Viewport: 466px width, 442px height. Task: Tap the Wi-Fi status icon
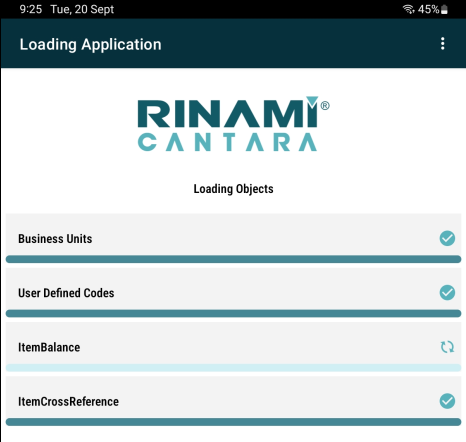(408, 9)
